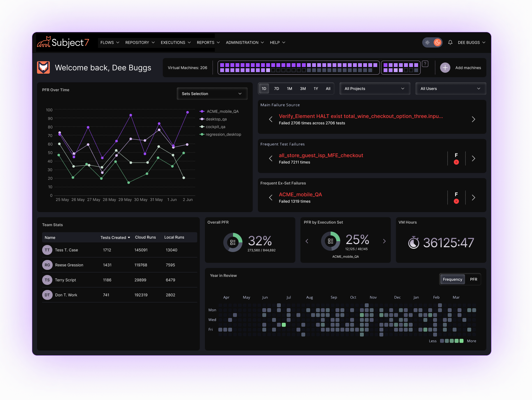Show next PFR by Execution Set
532x400 pixels.
click(384, 241)
